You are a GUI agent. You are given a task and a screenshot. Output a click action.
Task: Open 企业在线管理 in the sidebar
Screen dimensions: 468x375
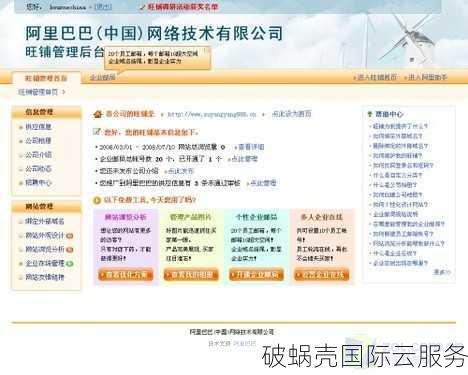click(x=45, y=263)
